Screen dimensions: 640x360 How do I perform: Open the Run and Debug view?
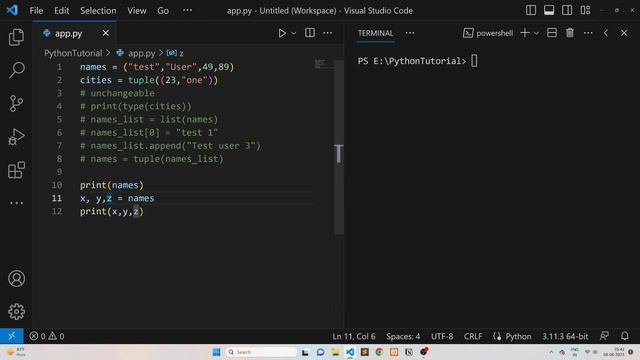(16, 137)
